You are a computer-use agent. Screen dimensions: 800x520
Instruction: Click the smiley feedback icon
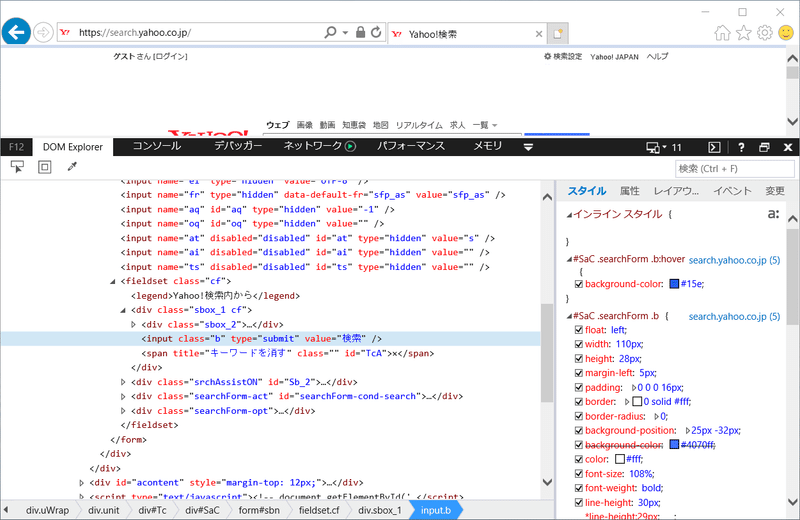point(786,33)
